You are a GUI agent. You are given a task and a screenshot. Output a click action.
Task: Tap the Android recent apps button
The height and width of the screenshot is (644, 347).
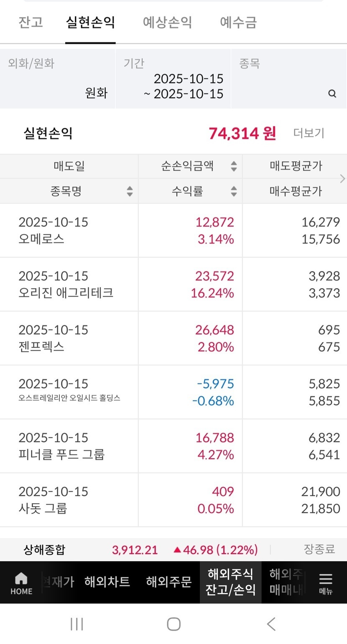(77, 624)
